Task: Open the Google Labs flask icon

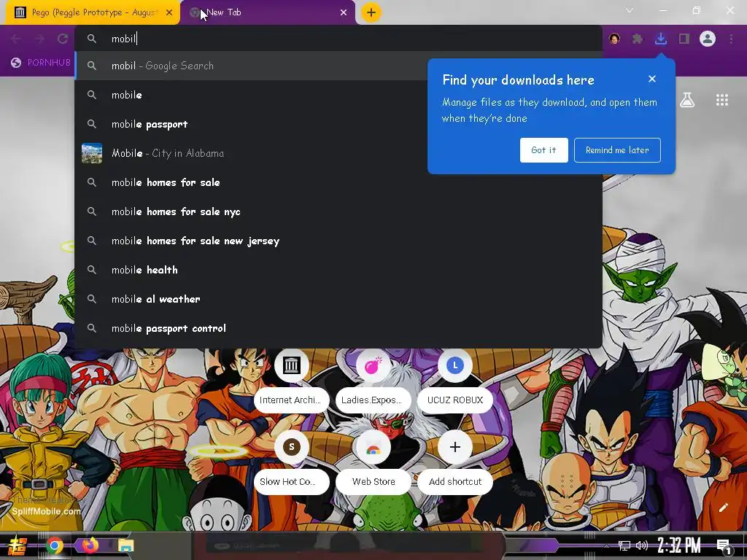Action: point(687,100)
